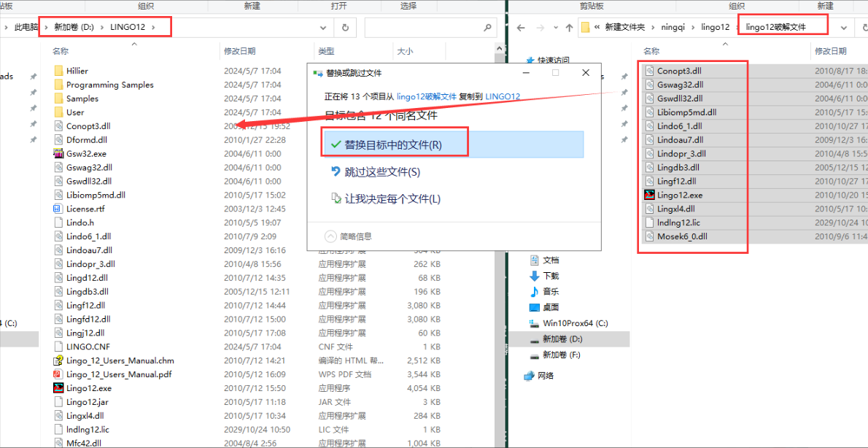Click the LINGO12 destination link in dialog
Viewport: 868px width, 448px height.
coord(503,96)
